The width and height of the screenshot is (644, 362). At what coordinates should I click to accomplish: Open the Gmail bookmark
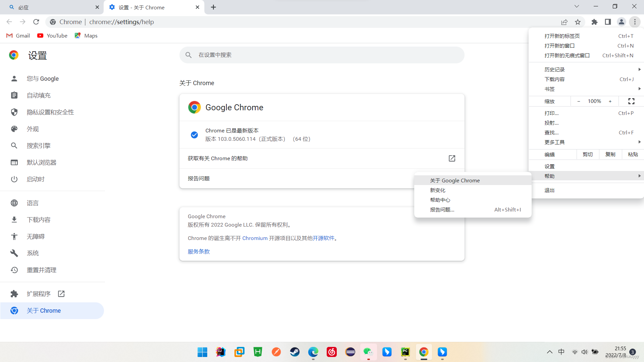pos(18,36)
